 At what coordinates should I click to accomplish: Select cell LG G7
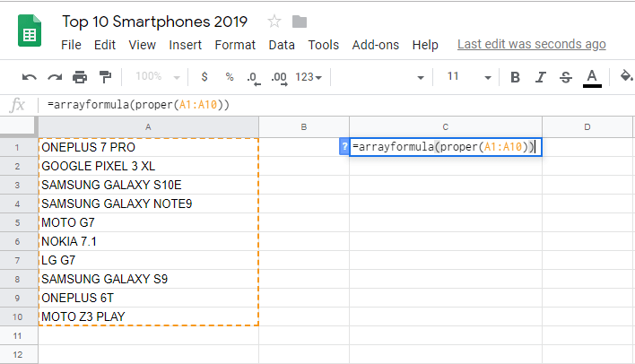point(148,260)
